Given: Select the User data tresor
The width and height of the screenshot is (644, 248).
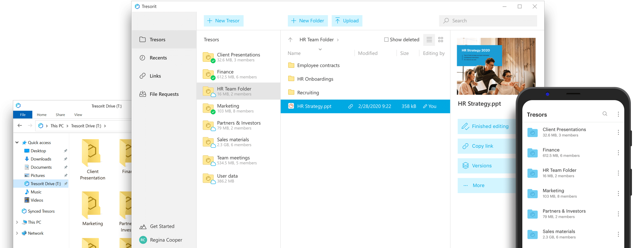Looking at the screenshot, I should [x=238, y=178].
